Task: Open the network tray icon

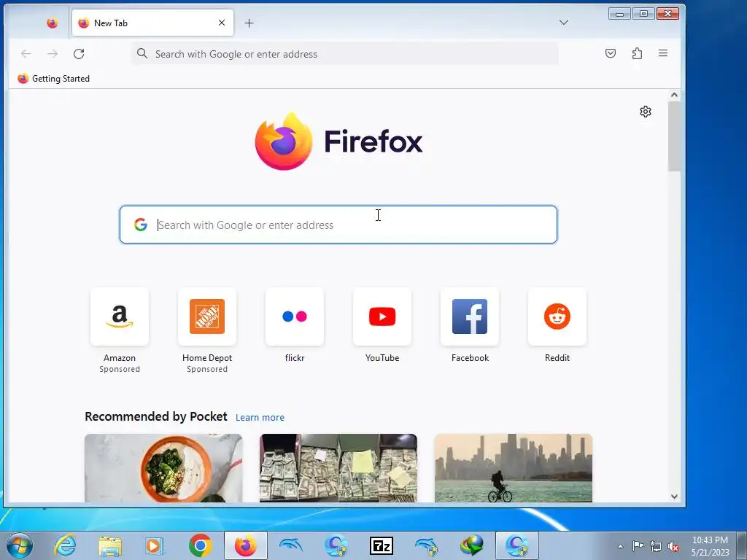Action: [656, 547]
